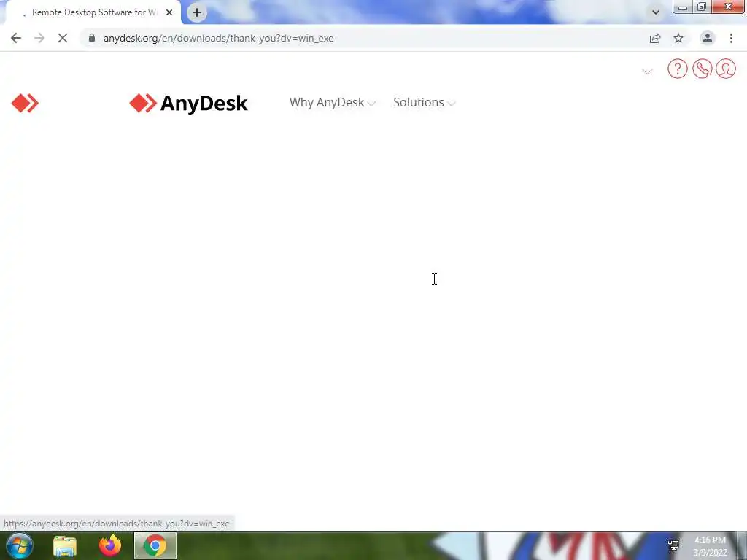Expand Solutions menu

click(425, 102)
